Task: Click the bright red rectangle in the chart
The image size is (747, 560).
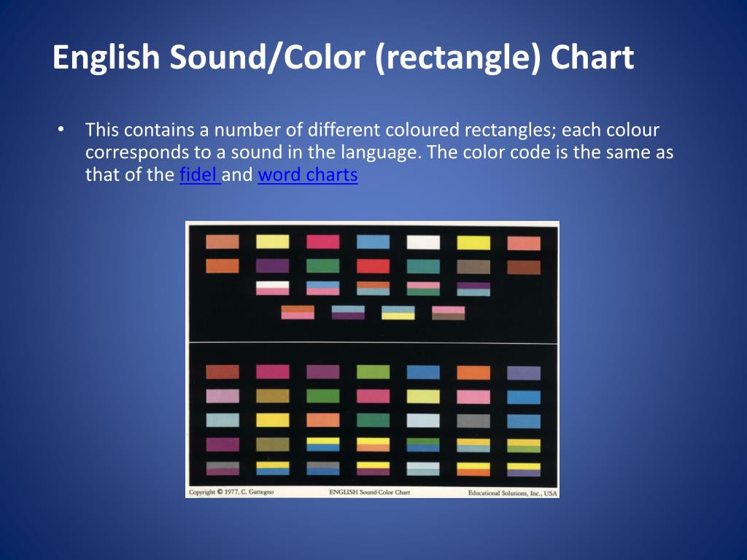Action: (373, 266)
